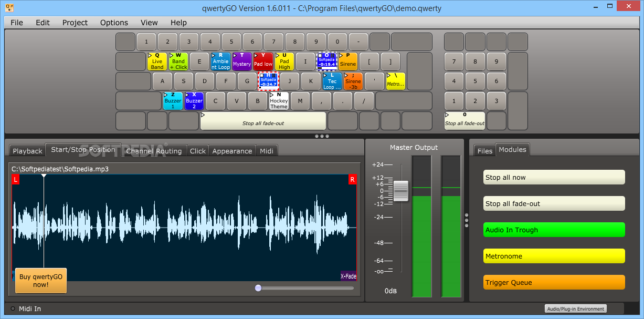Trigger the Z Buzzer 1 key

173,101
